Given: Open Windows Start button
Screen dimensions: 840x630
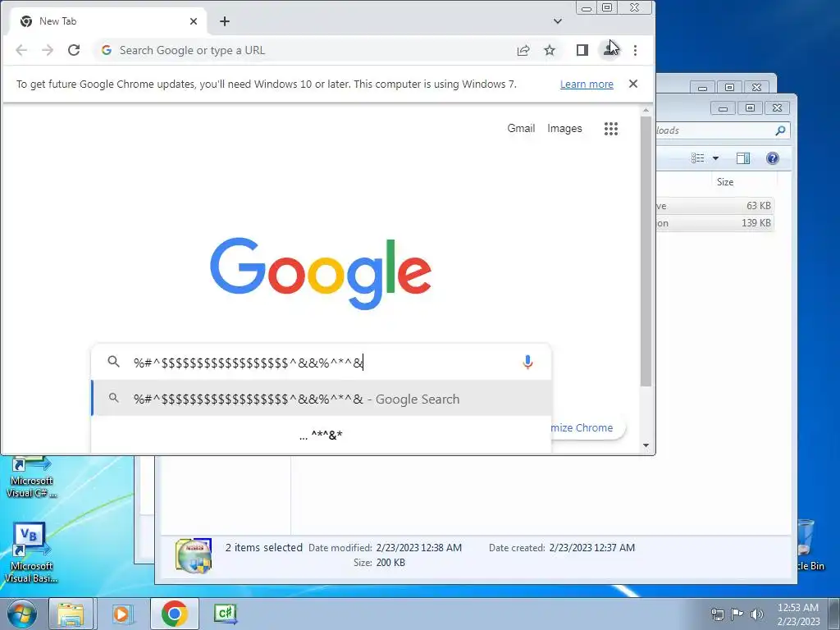Looking at the screenshot, I should (x=22, y=614).
